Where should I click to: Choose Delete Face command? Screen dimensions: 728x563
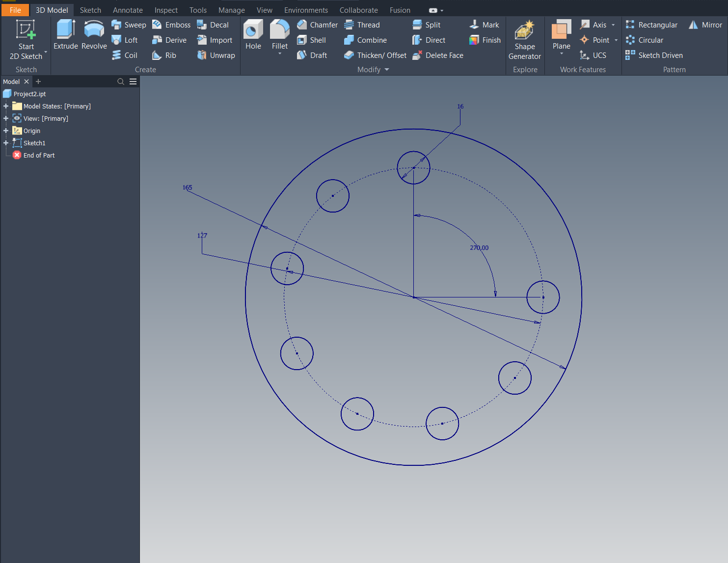(438, 55)
